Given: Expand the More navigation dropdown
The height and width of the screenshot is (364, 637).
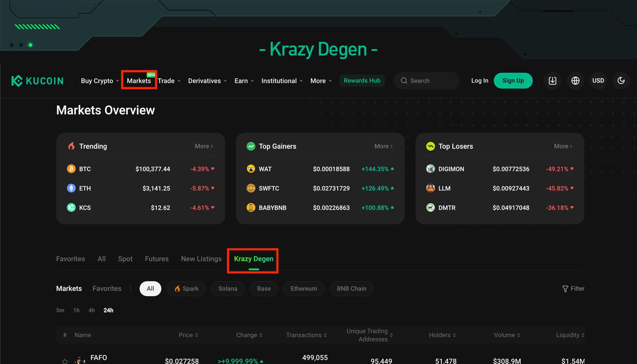Looking at the screenshot, I should [321, 81].
